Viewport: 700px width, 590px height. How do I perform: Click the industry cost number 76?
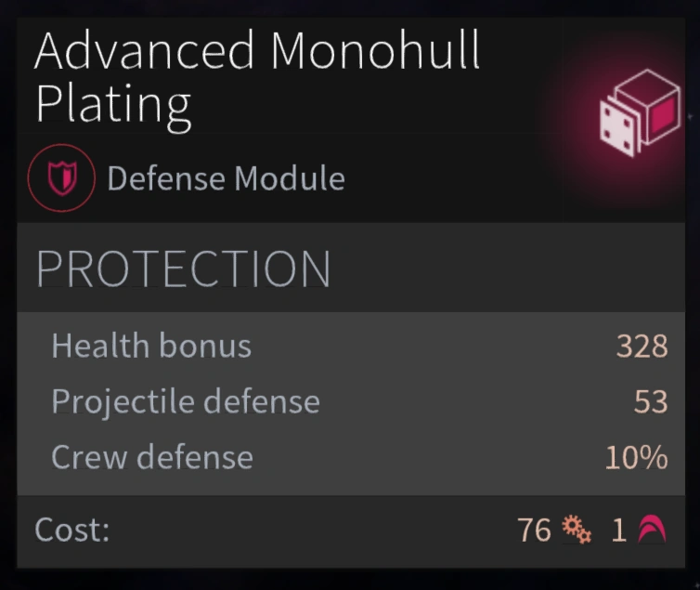(534, 531)
